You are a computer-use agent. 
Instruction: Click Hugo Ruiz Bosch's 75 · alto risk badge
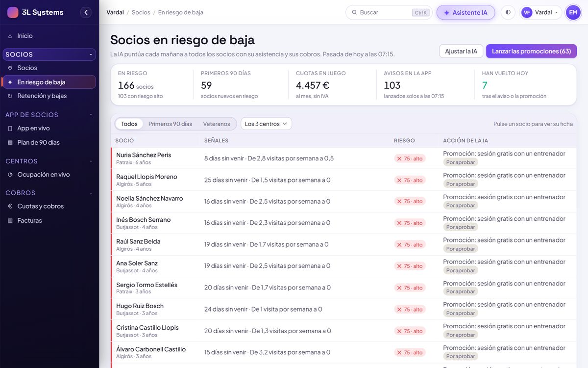[x=410, y=310]
